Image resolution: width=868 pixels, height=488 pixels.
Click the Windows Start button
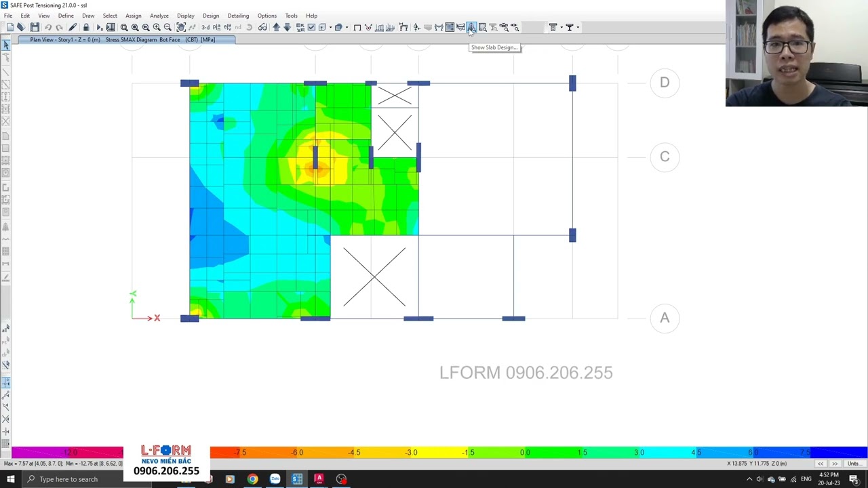pyautogui.click(x=10, y=479)
